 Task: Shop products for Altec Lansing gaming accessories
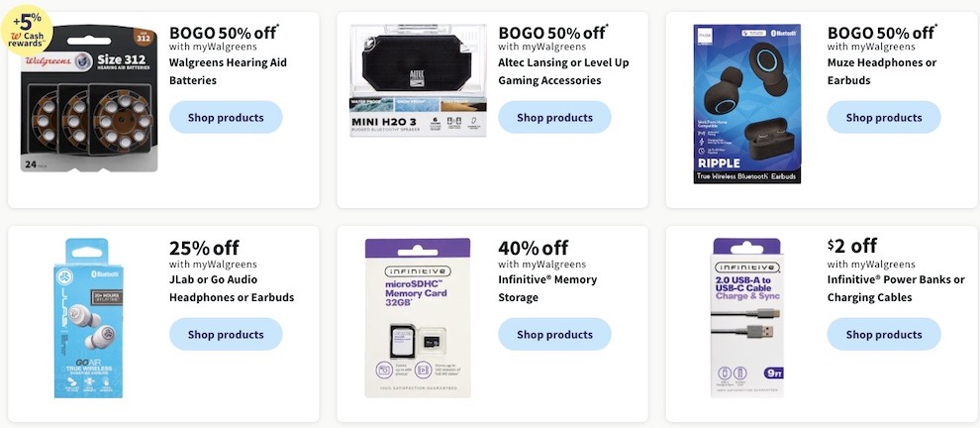point(554,117)
